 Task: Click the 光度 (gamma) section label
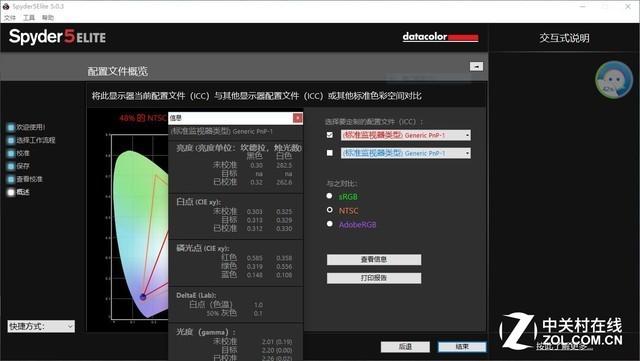205,332
